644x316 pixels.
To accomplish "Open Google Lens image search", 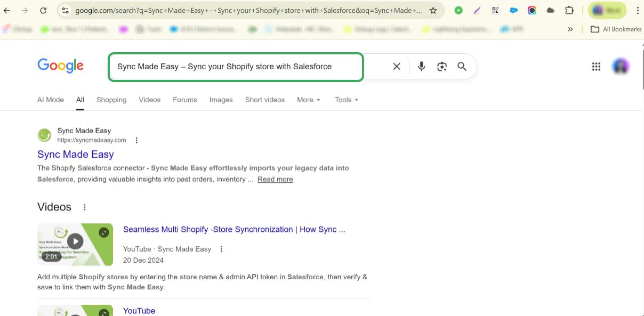I will tap(441, 67).
